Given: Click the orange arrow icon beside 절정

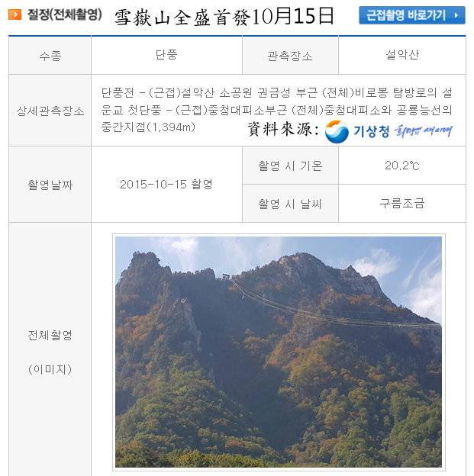Looking at the screenshot, I should [15, 14].
